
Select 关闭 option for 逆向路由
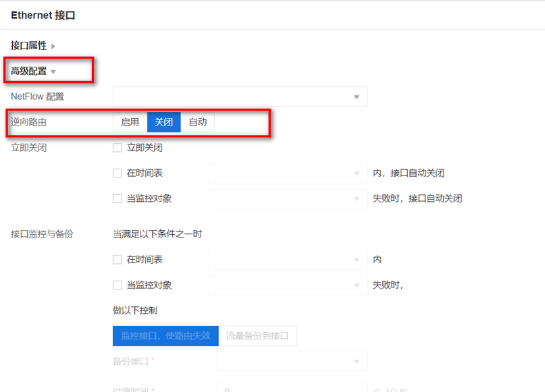pos(163,122)
